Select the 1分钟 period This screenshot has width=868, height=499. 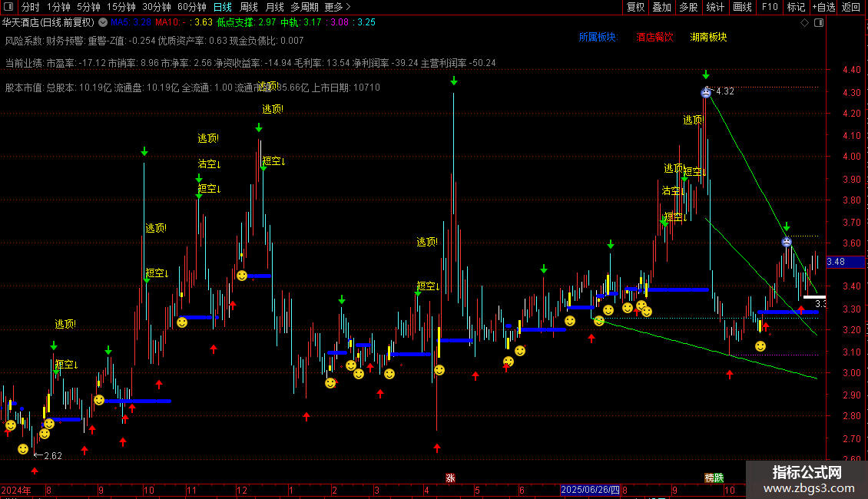click(x=58, y=7)
